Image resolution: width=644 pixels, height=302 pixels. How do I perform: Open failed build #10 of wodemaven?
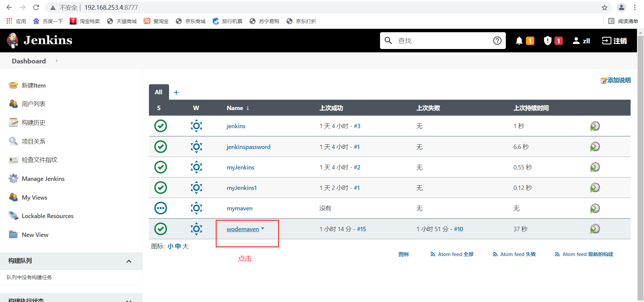(459, 229)
